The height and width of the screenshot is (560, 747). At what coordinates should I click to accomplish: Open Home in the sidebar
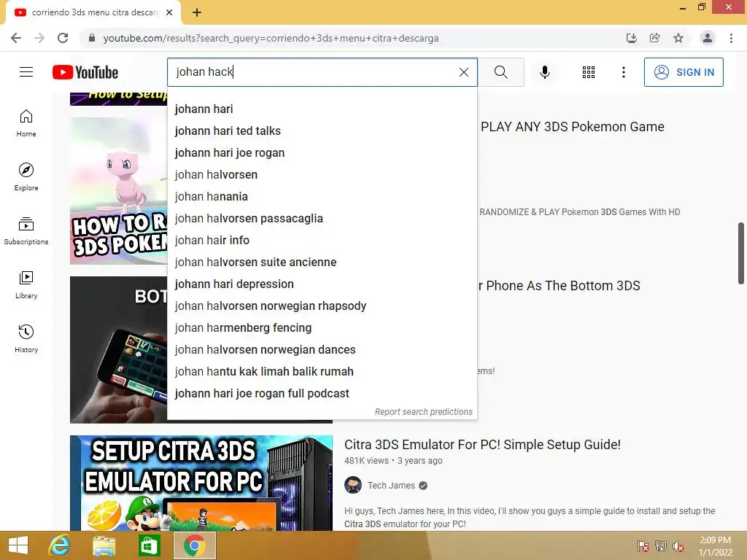[26, 123]
